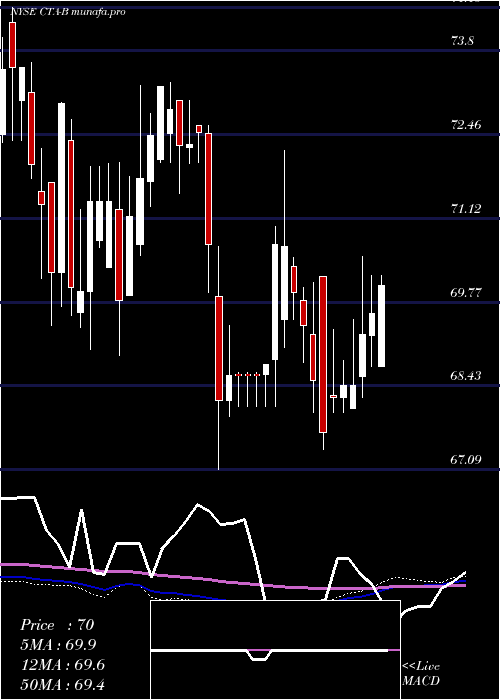
Task: Select the 72.46 price axis label
Action: pos(466,125)
